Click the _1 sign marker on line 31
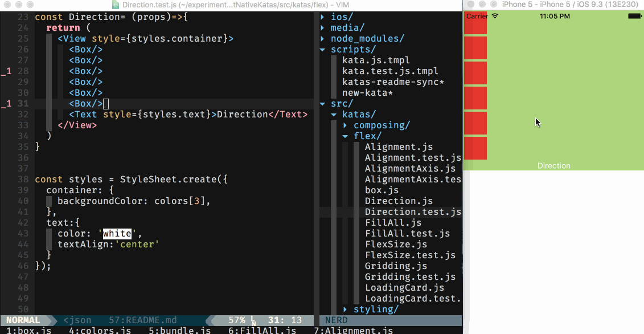This screenshot has height=334, width=644. [x=6, y=104]
